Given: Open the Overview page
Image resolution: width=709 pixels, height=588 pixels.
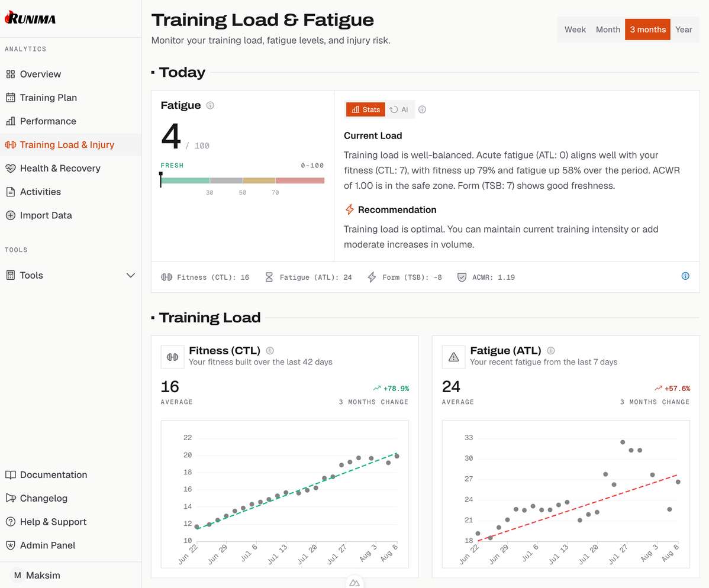Looking at the screenshot, I should (x=70, y=74).
